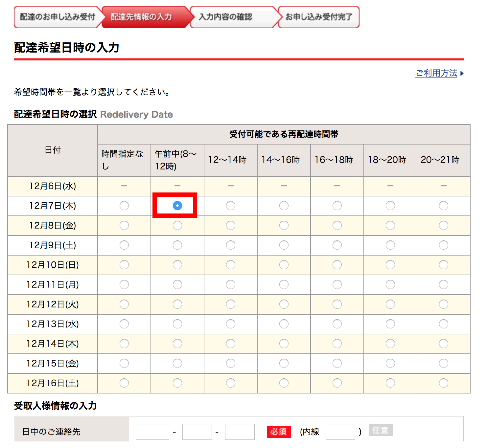
Task: Select 12月8日(金) 14〜16時 radio button
Action: tap(284, 225)
